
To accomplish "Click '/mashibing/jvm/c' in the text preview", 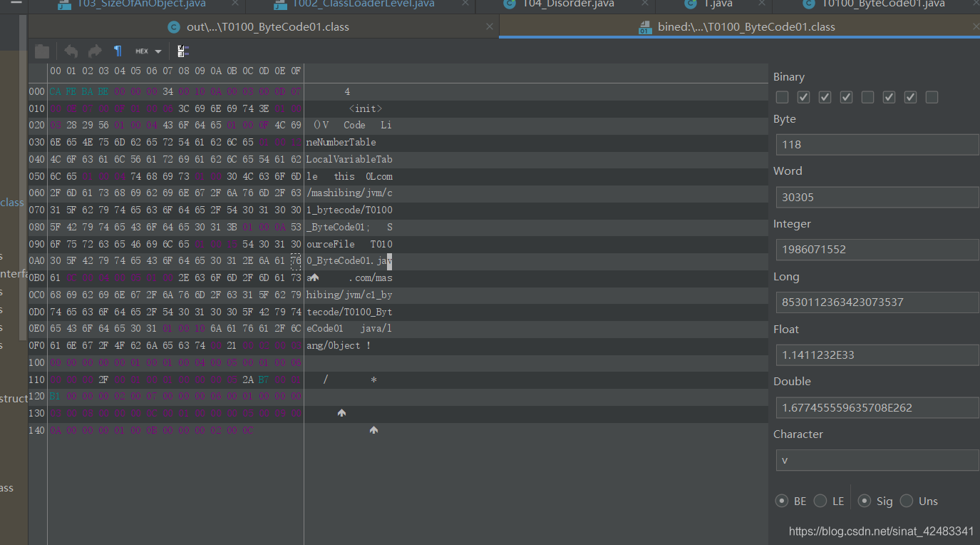I will [349, 193].
